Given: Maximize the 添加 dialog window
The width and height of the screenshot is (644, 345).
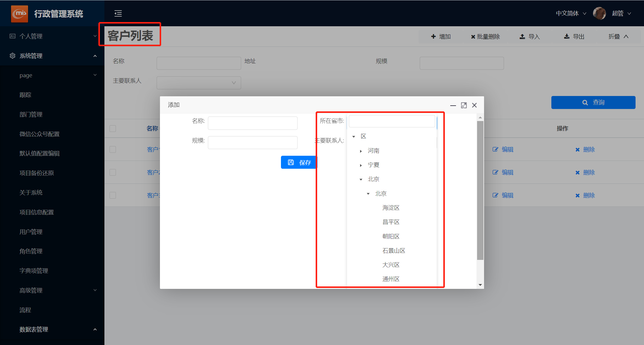Looking at the screenshot, I should [x=464, y=105].
